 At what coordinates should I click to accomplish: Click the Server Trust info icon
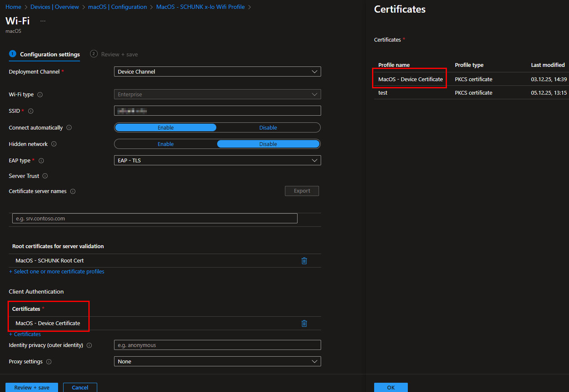[45, 176]
